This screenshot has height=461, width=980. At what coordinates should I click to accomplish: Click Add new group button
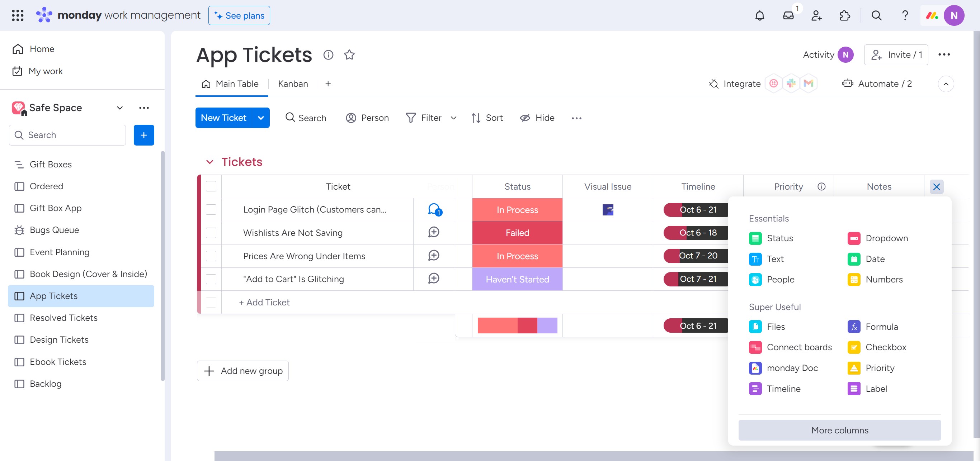click(243, 371)
